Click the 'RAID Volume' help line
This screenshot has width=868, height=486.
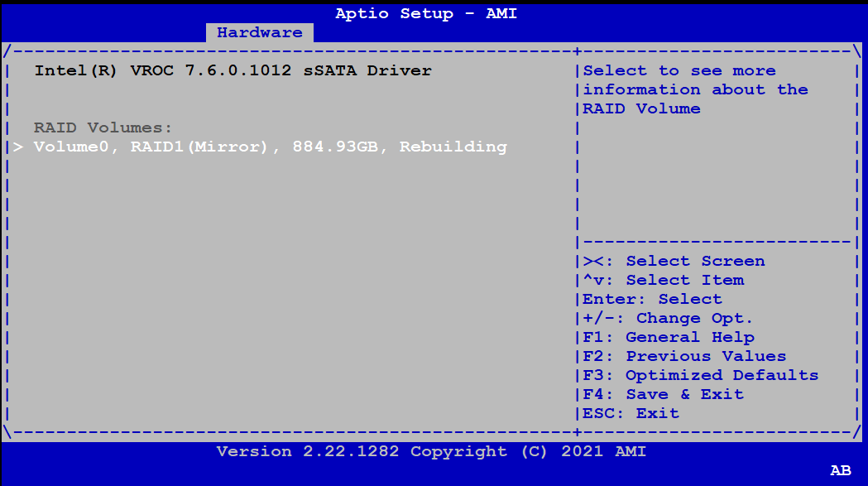tap(641, 108)
